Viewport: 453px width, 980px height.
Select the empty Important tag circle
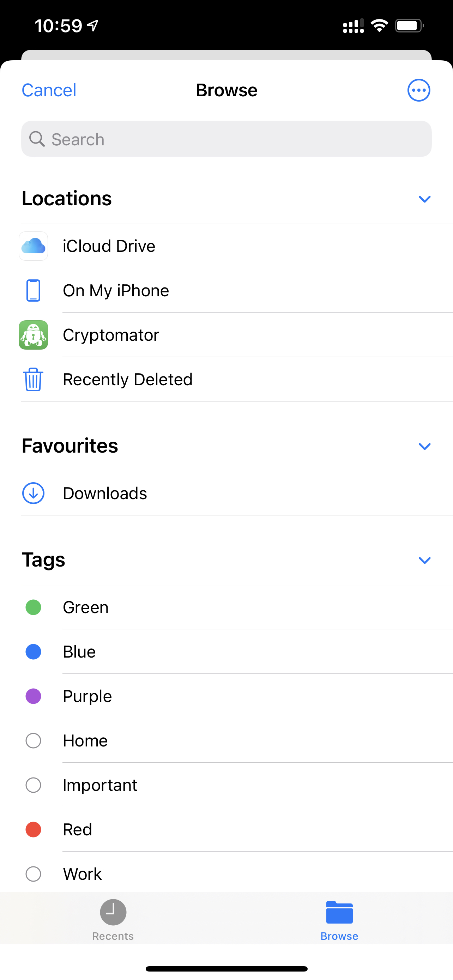point(34,785)
